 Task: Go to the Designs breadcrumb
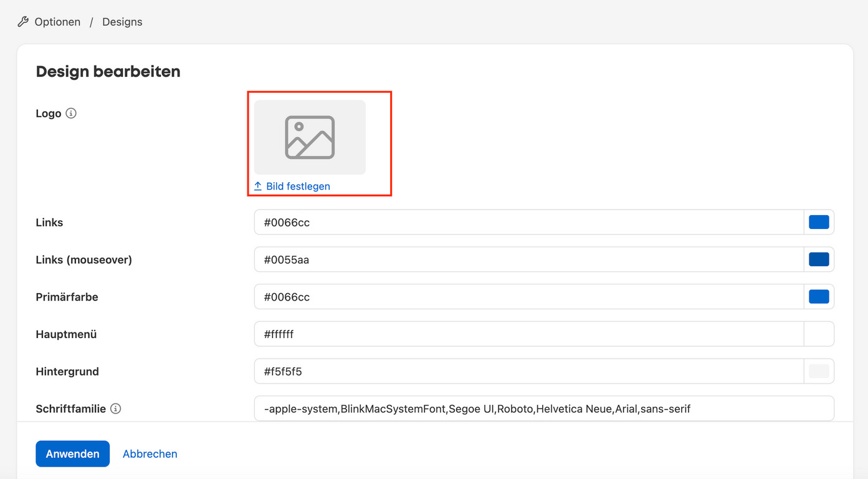(122, 22)
